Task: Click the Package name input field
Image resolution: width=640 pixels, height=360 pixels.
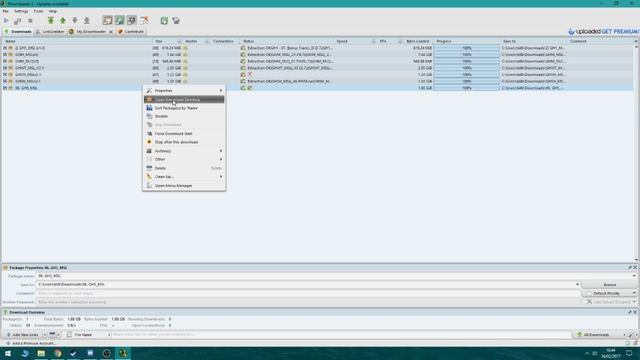Action: pyautogui.click(x=335, y=276)
